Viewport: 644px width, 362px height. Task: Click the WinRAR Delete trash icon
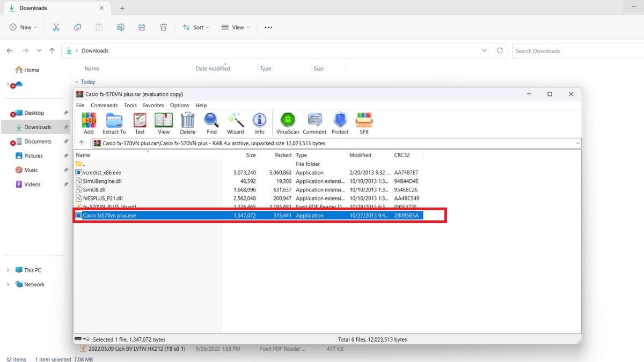coord(188,123)
